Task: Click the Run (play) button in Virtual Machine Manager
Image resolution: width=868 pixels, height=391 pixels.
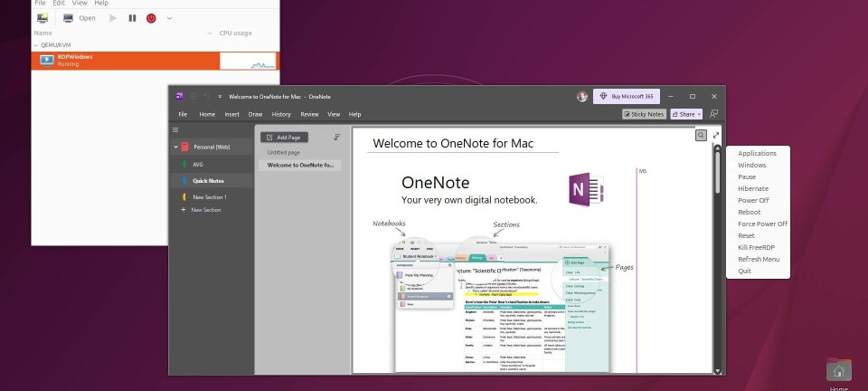Action: tap(113, 18)
